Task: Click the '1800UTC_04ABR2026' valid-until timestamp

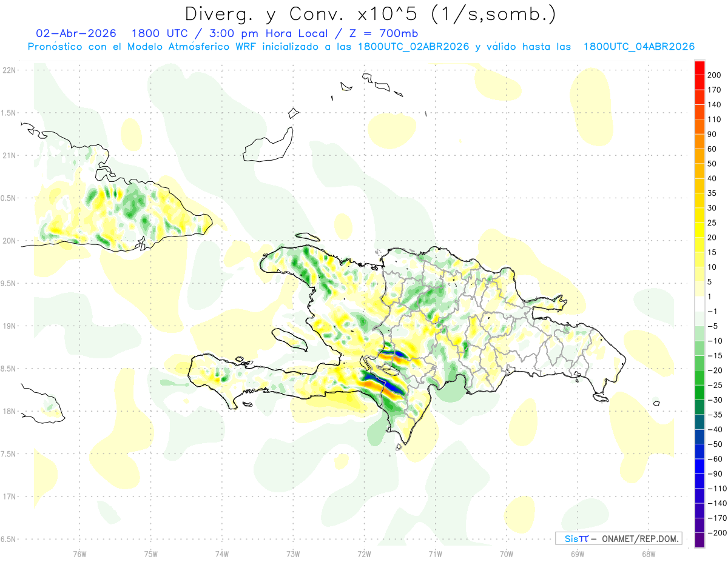Action: (x=638, y=47)
